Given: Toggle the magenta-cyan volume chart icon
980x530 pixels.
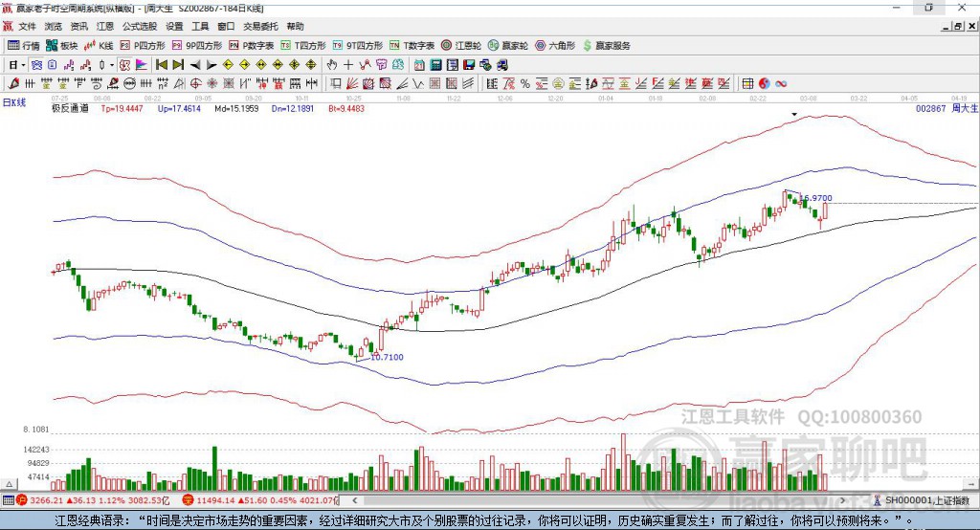Looking at the screenshot, I should click(142, 65).
